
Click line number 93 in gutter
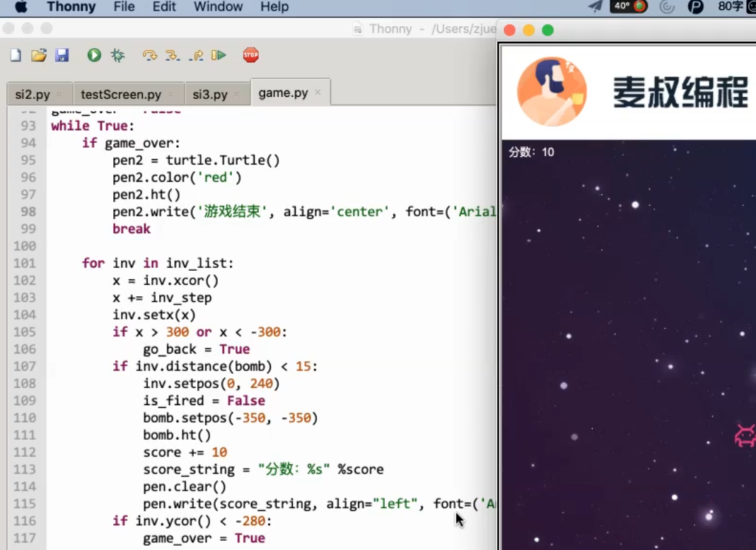click(28, 126)
